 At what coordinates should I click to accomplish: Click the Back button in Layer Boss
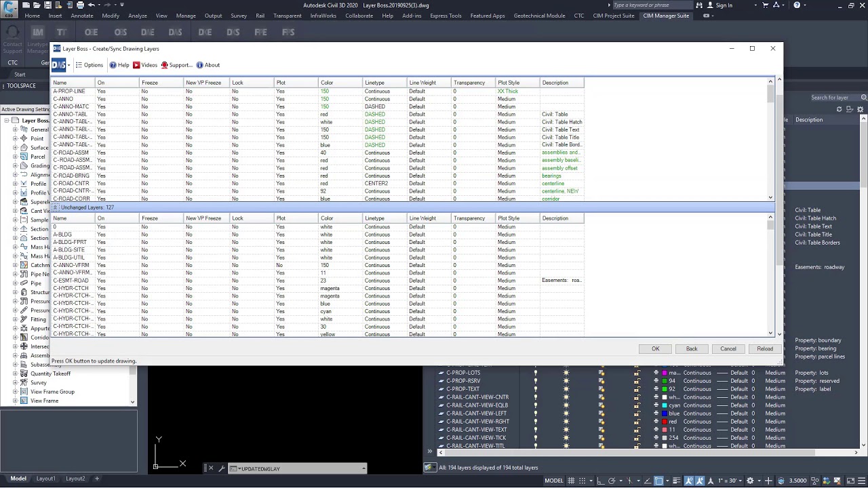[691, 349]
